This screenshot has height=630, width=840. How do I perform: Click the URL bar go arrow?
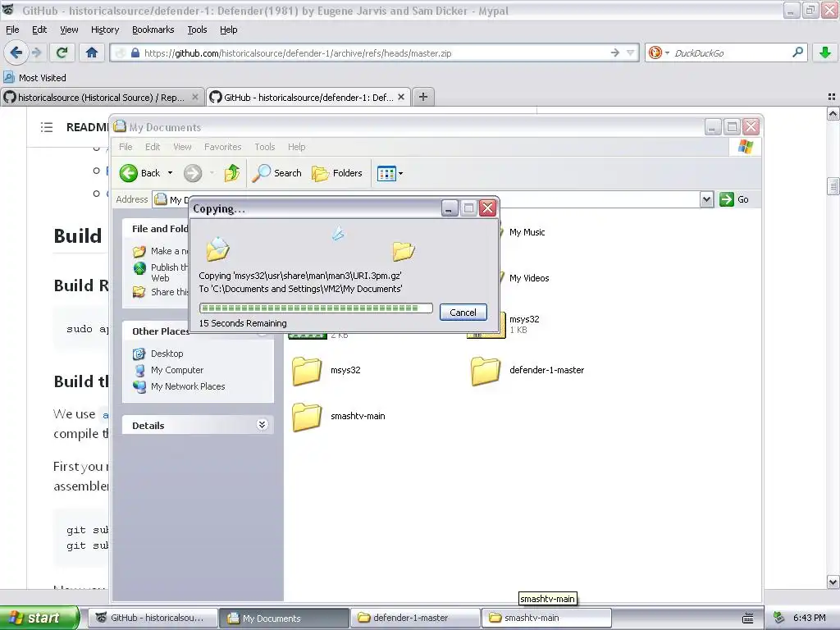pos(614,52)
